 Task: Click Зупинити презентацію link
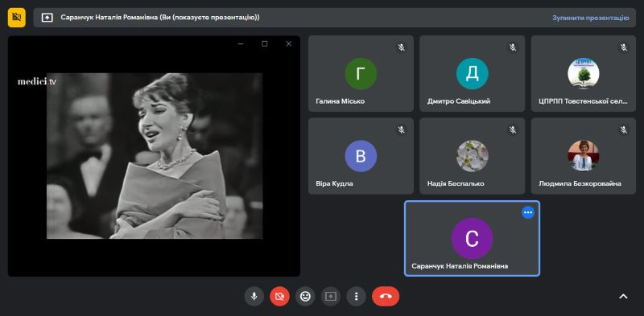590,18
